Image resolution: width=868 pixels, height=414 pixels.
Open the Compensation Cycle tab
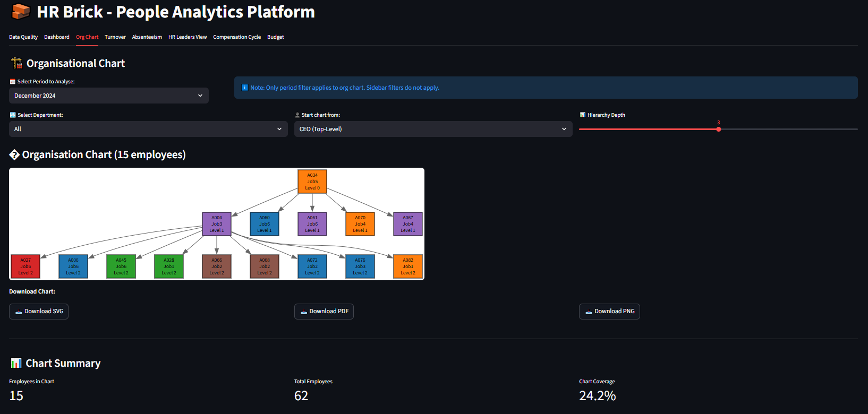[237, 37]
